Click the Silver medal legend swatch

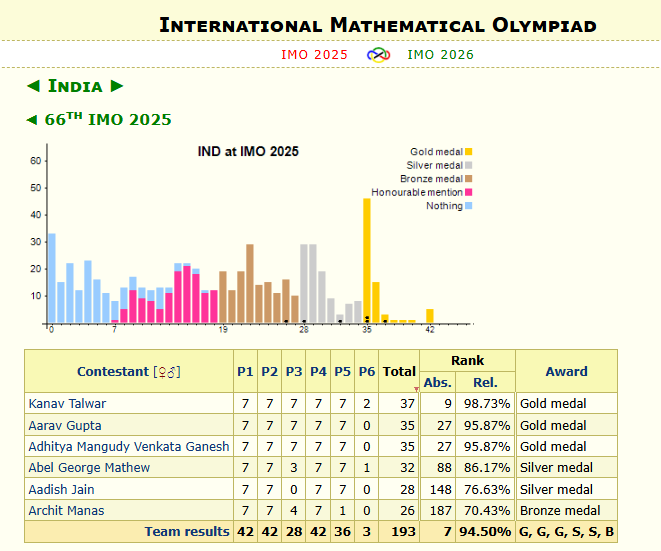click(x=468, y=165)
